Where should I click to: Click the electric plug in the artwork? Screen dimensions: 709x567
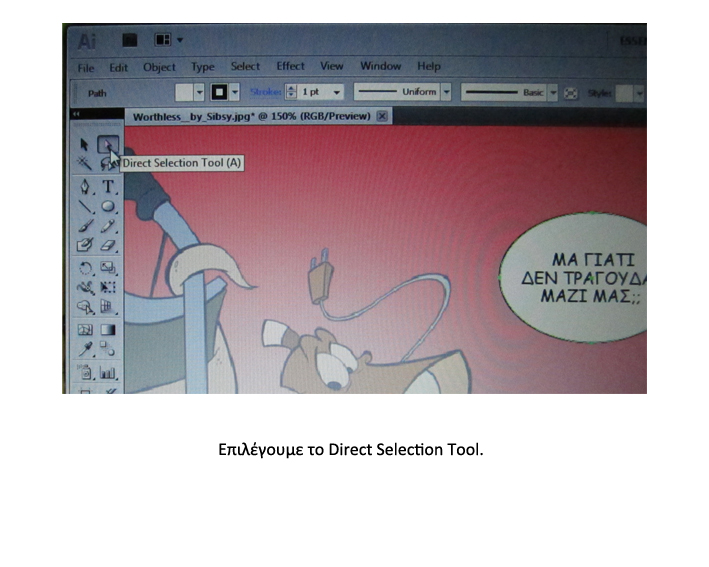[321, 276]
